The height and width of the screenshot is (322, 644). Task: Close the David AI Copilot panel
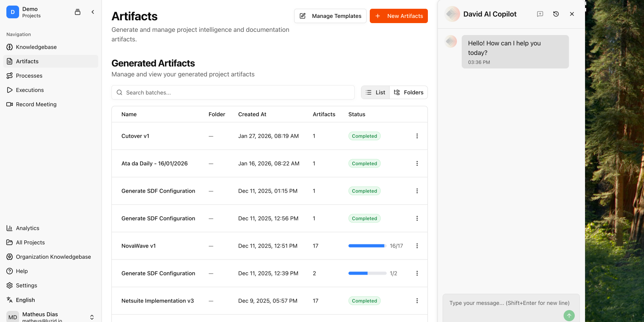click(x=572, y=14)
